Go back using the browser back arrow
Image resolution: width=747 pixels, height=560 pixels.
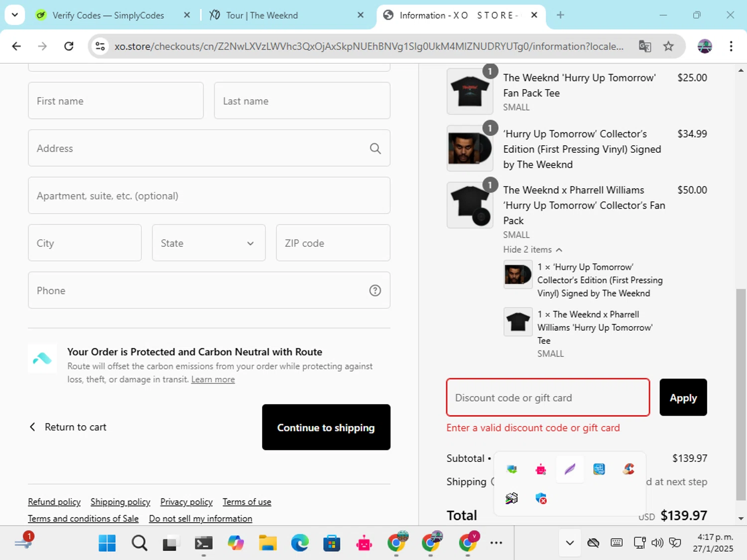(x=16, y=46)
